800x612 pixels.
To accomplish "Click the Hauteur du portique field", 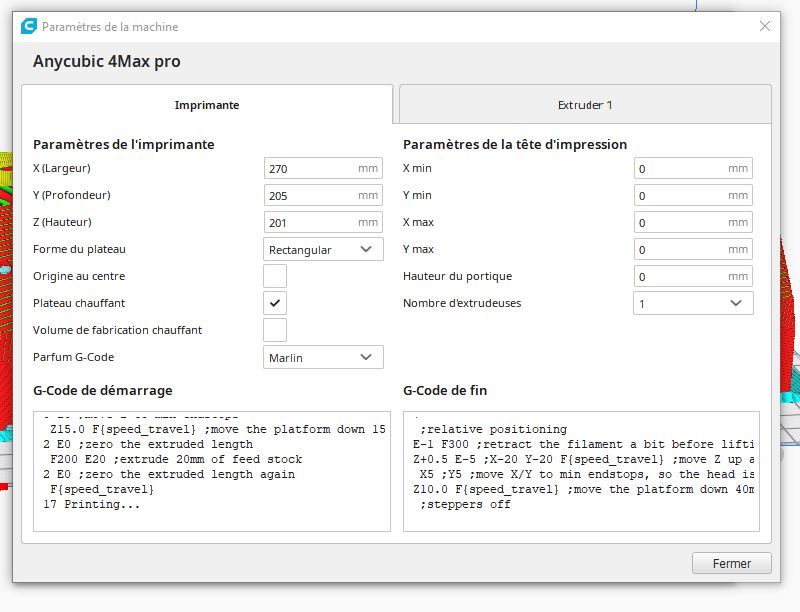I will pyautogui.click(x=680, y=276).
